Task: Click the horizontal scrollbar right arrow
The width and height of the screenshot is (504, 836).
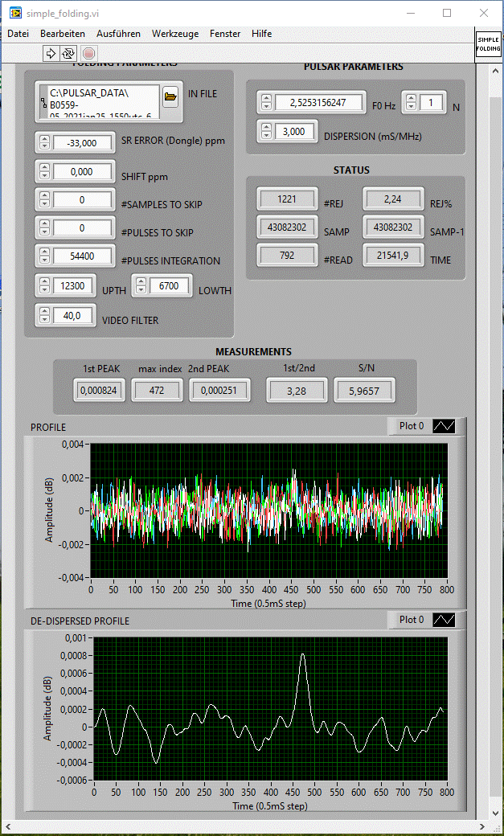Action: click(481, 826)
